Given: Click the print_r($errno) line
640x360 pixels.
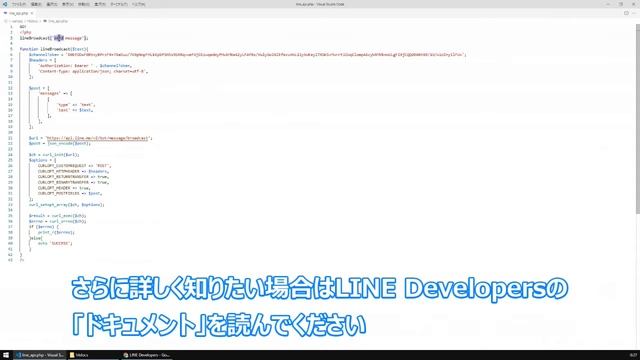Looking at the screenshot, I should [x=56, y=232].
